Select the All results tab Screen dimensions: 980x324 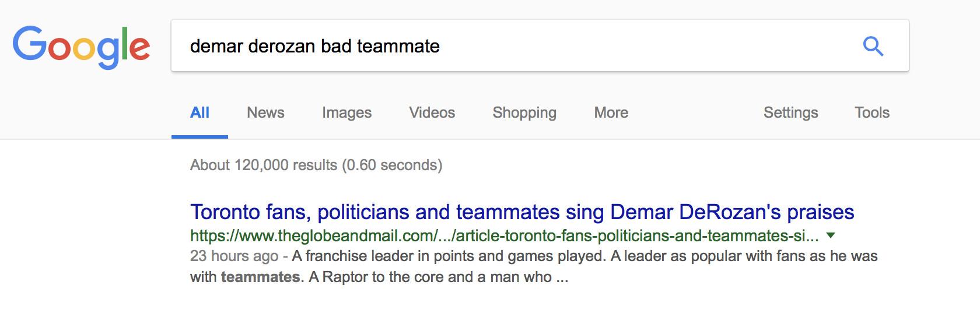click(199, 113)
